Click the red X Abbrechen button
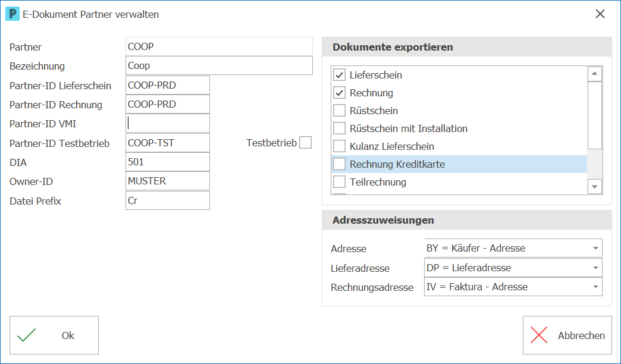The image size is (621, 364). click(x=567, y=335)
